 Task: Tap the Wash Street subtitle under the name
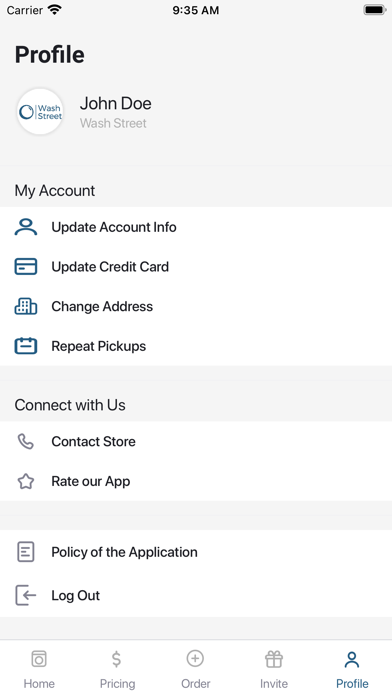click(113, 123)
